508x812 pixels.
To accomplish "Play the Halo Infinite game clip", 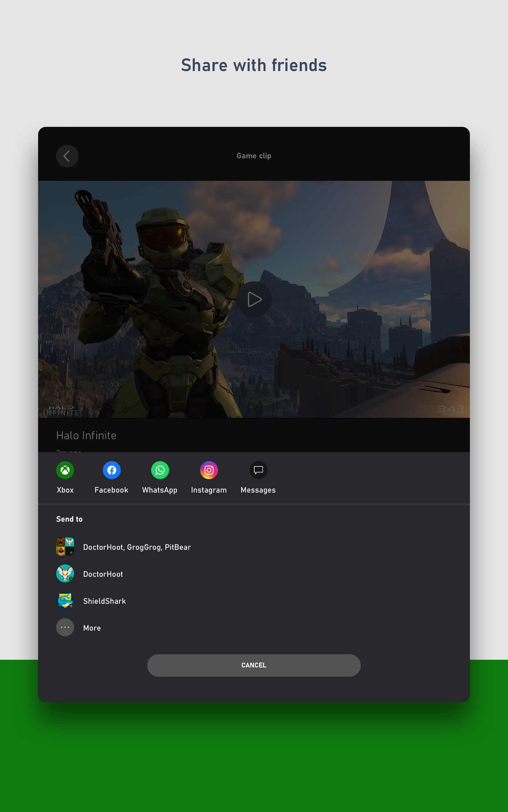I will point(254,299).
